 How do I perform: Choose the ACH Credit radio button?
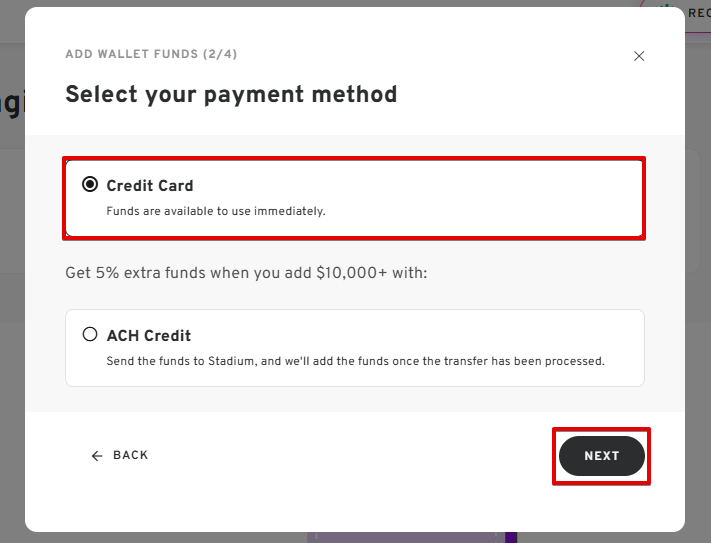[x=90, y=335]
